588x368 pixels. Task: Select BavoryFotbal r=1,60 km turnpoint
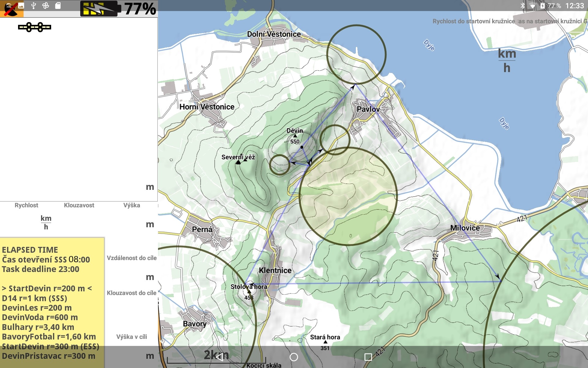click(x=49, y=336)
